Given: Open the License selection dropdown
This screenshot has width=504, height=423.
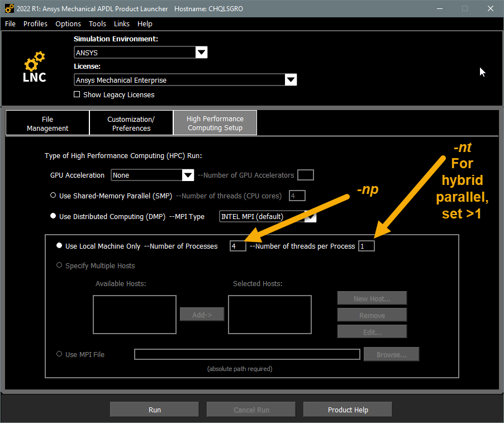Looking at the screenshot, I should (x=291, y=79).
